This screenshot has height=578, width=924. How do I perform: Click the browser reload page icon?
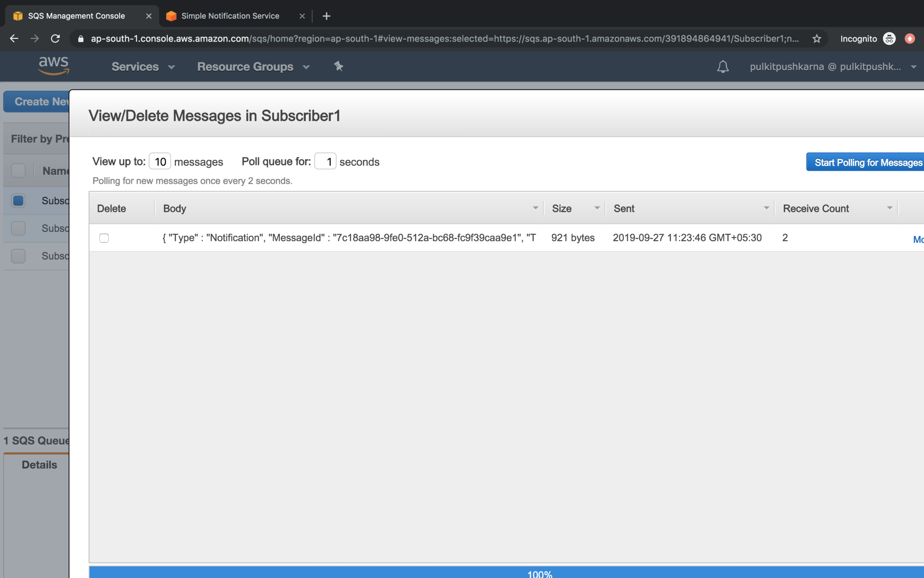[x=55, y=39]
